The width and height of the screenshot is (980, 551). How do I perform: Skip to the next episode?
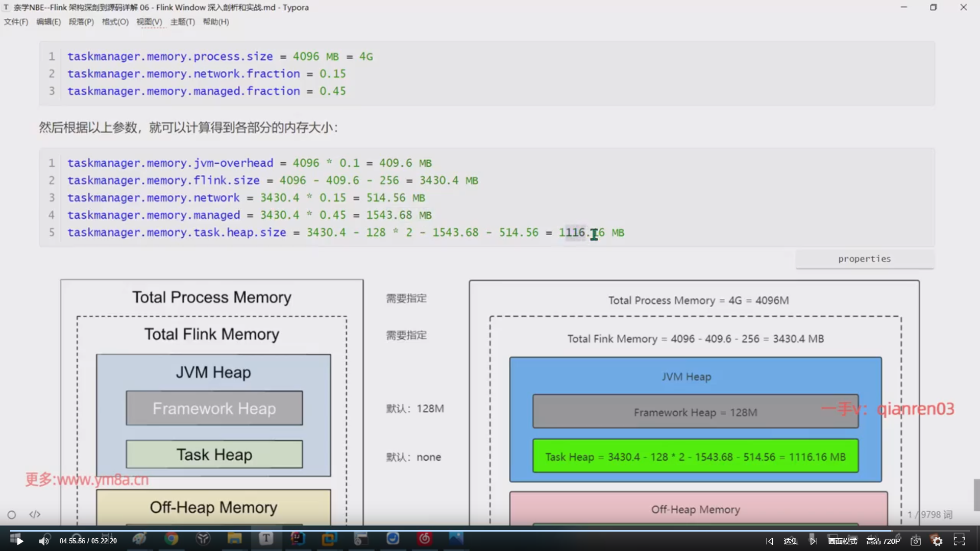[814, 541]
